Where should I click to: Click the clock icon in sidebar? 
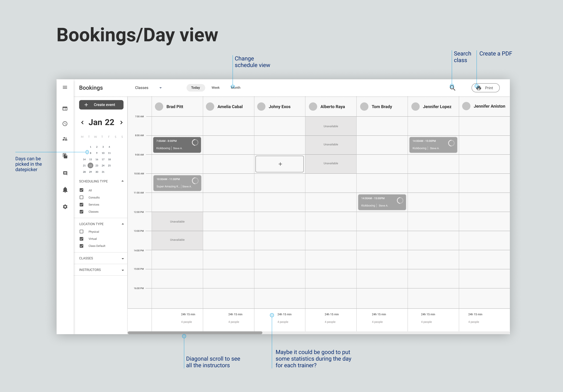tap(65, 124)
